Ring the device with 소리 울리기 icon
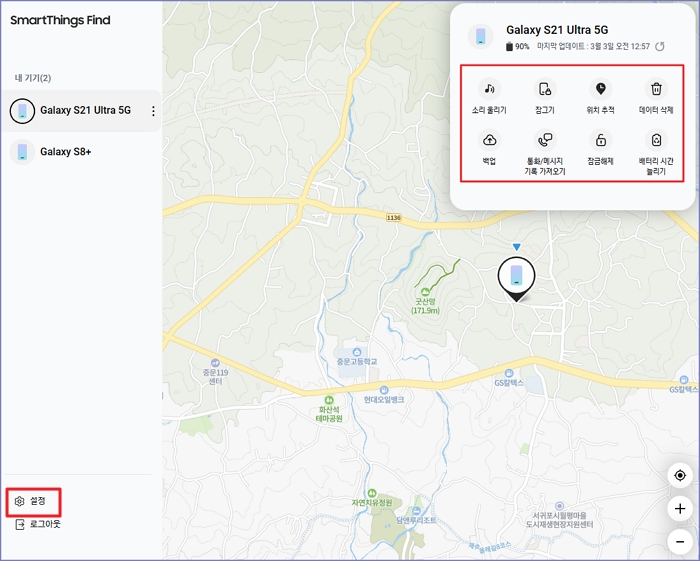700x561 pixels. (489, 89)
